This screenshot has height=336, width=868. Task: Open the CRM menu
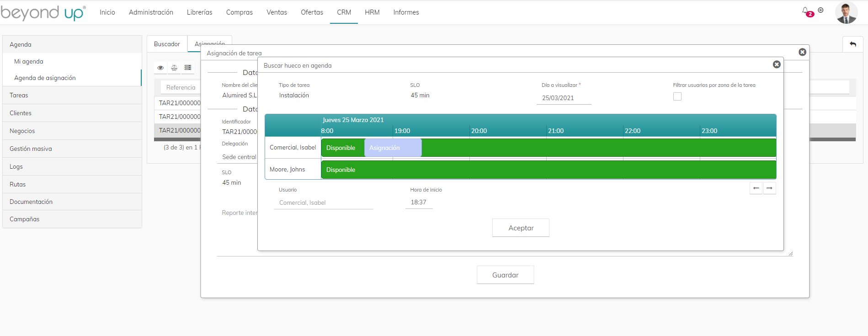(344, 12)
